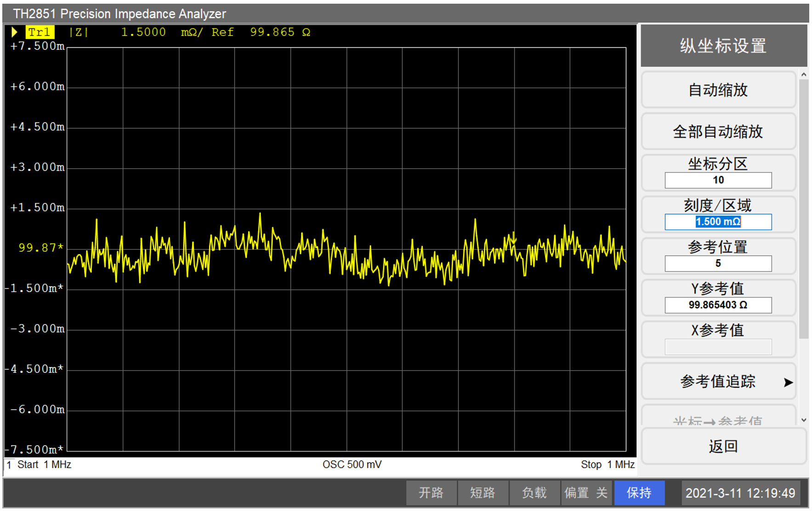Click the Ref 99.865 Ω readout

261,32
